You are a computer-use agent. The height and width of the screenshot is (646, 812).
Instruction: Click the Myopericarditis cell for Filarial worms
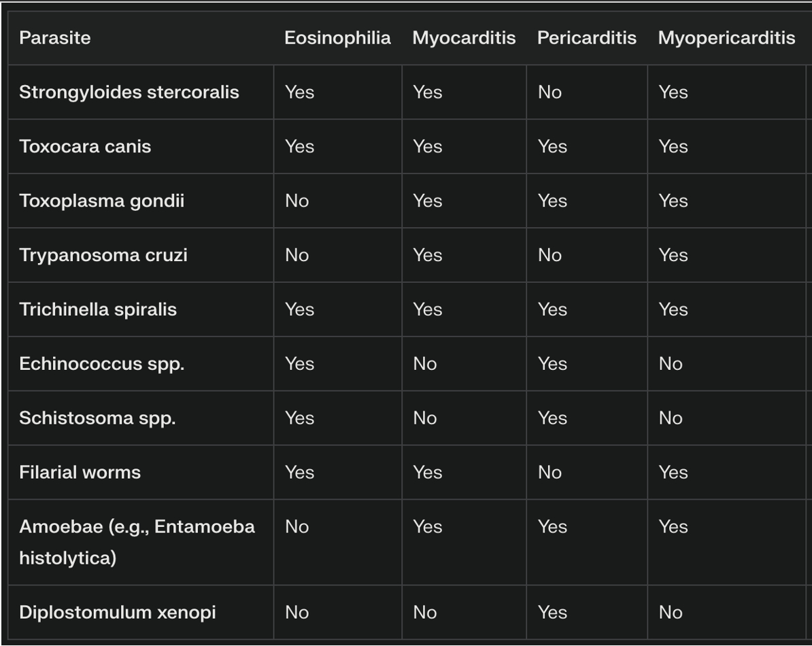[673, 473]
